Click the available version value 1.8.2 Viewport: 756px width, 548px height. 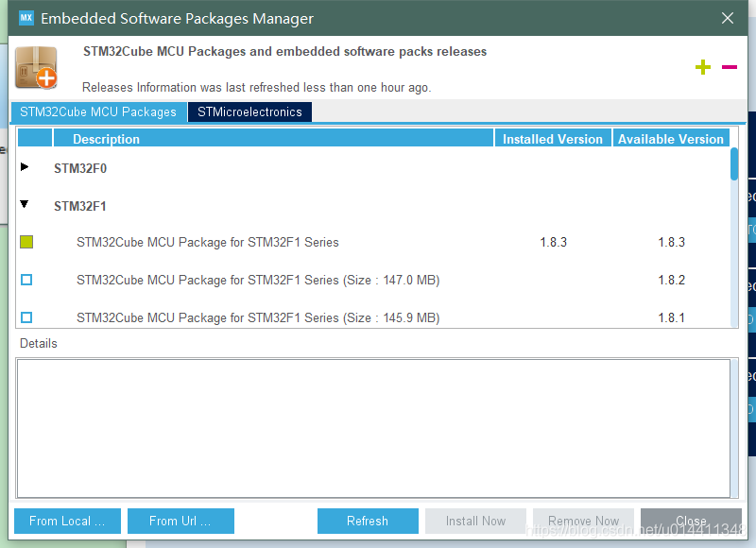(x=672, y=280)
